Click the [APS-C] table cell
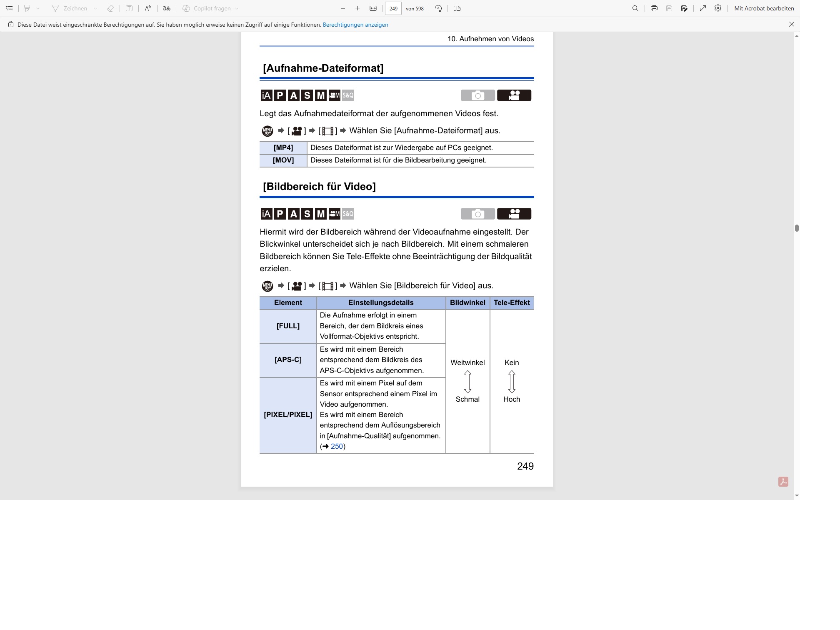Screen dimensions: 840x630 pyautogui.click(x=288, y=360)
